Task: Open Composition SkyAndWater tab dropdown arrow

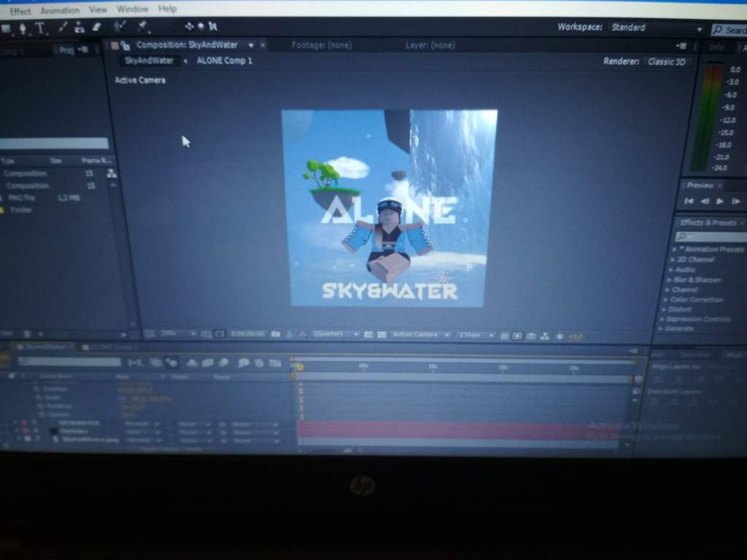Action: coord(251,45)
